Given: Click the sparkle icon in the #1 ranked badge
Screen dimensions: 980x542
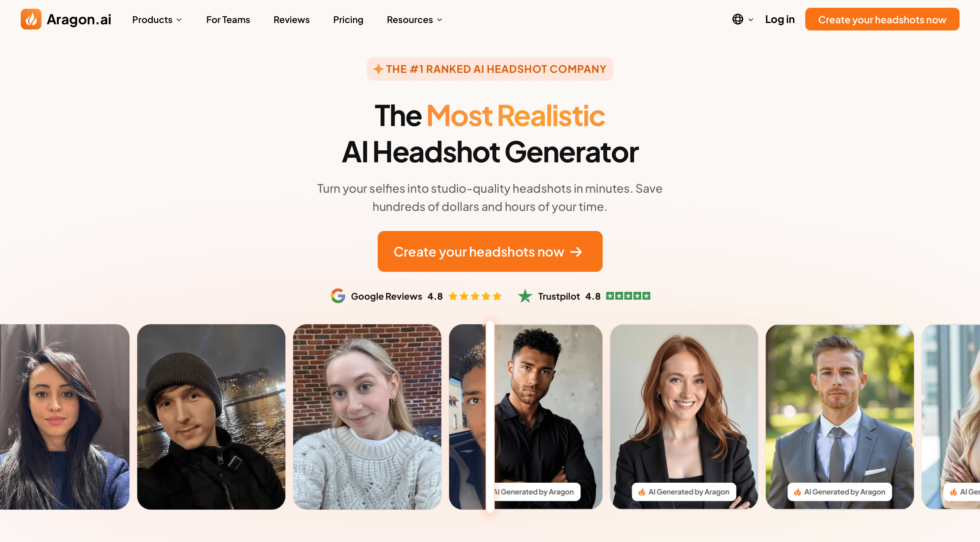Looking at the screenshot, I should 378,69.
